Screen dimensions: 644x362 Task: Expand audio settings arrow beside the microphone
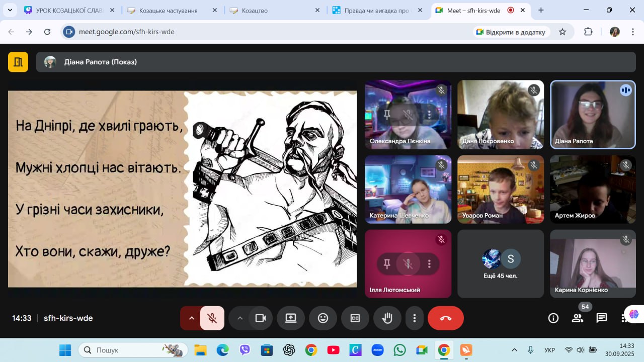coord(191,318)
